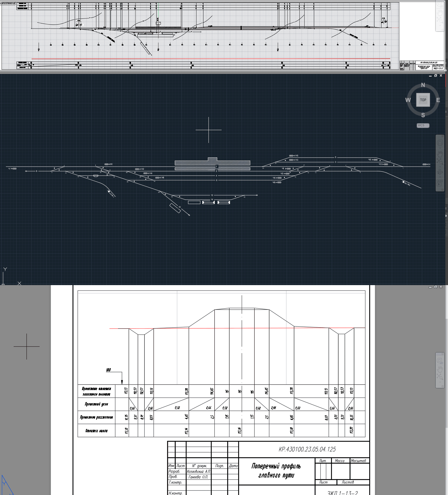Minimize the dark station plan viewport
This screenshot has height=495, width=448.
tap(430, 76)
